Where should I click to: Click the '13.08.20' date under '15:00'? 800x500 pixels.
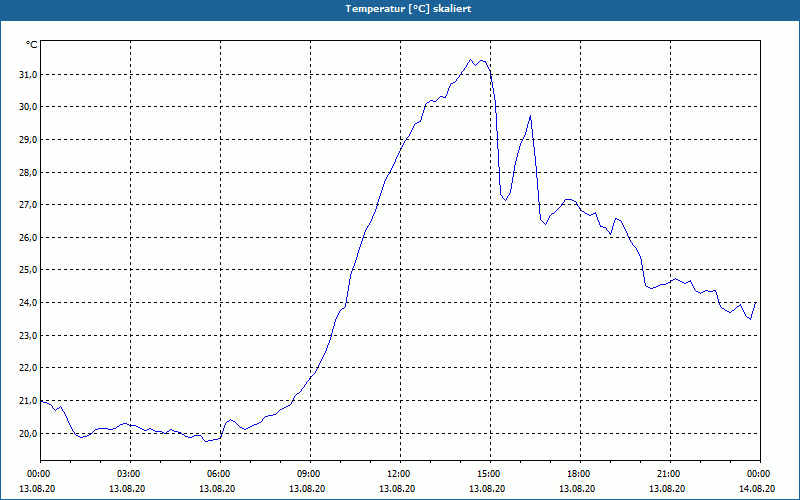click(487, 489)
